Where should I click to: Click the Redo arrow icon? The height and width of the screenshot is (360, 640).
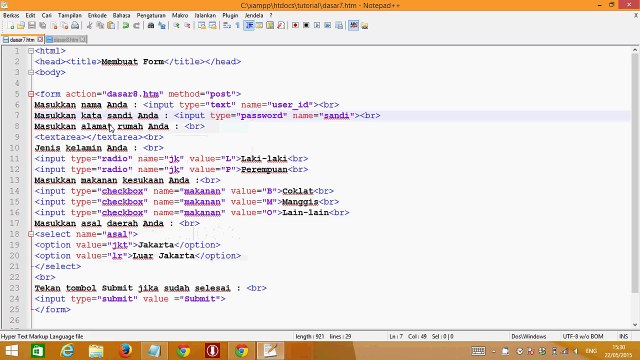(136, 25)
